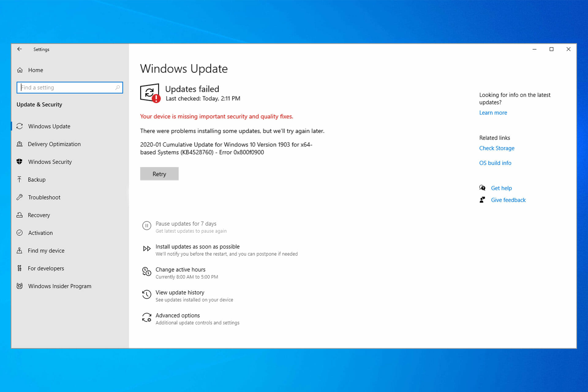This screenshot has height=392, width=588.
Task: Click the Give feedback person icon
Action: click(482, 200)
